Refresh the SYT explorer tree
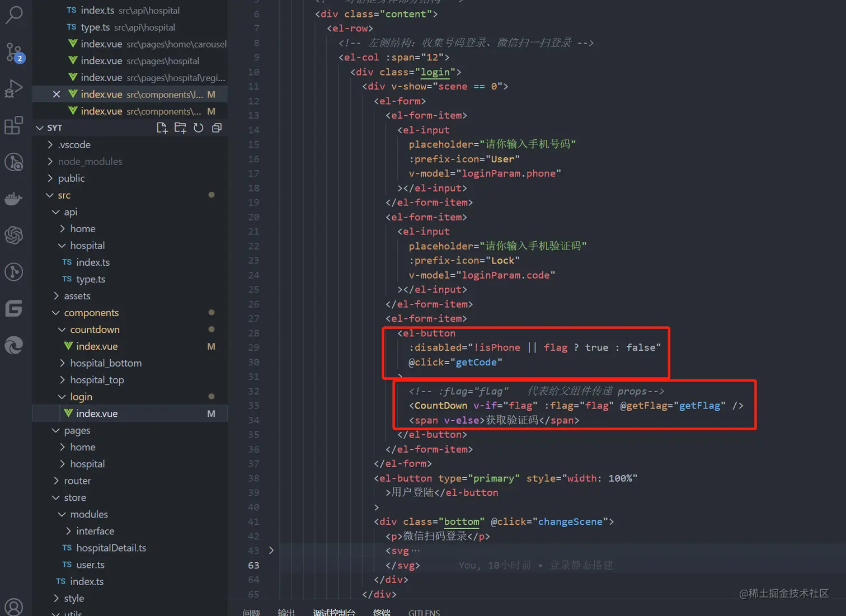 coord(199,128)
